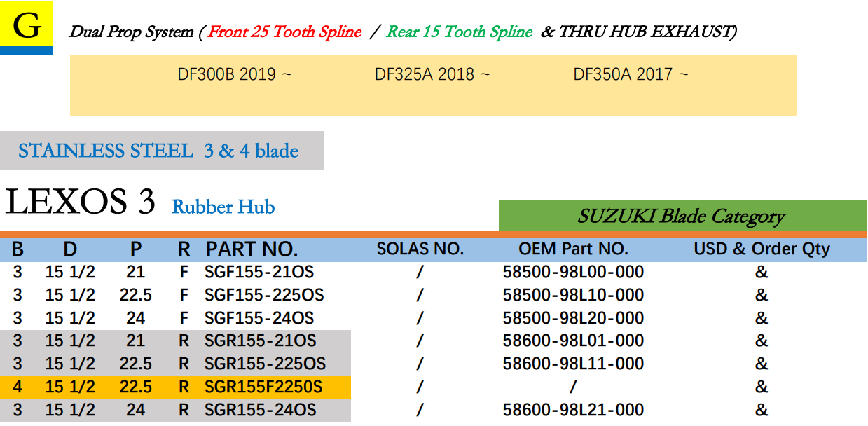This screenshot has width=868, height=426.
Task: Click the pitch '24' in the SGF155-24OS row
Action: [x=135, y=318]
